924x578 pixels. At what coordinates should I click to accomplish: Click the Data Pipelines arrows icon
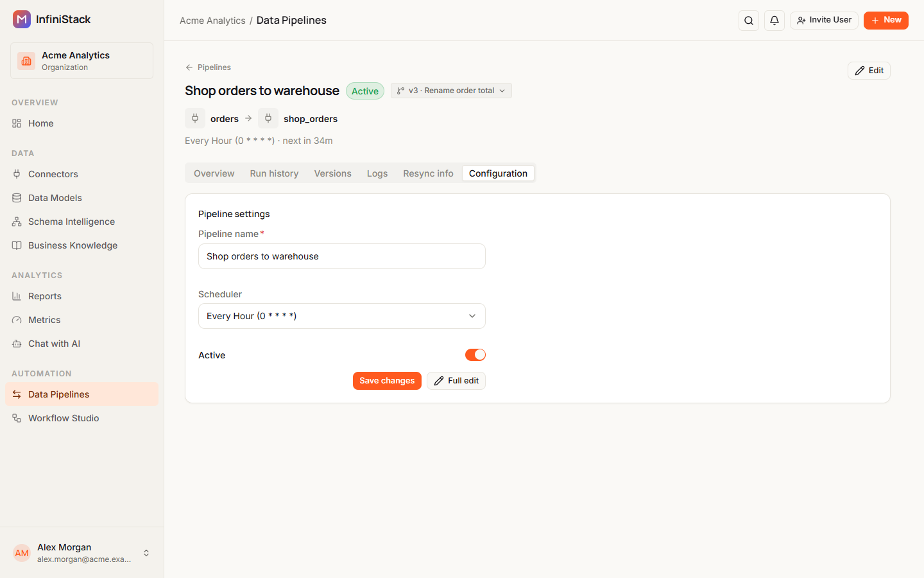pos(17,394)
